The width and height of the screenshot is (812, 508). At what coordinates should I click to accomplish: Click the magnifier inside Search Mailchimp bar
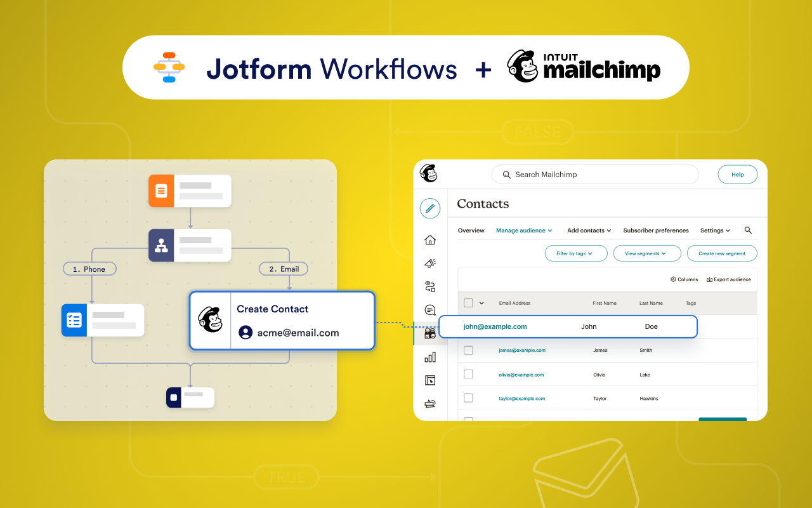506,175
